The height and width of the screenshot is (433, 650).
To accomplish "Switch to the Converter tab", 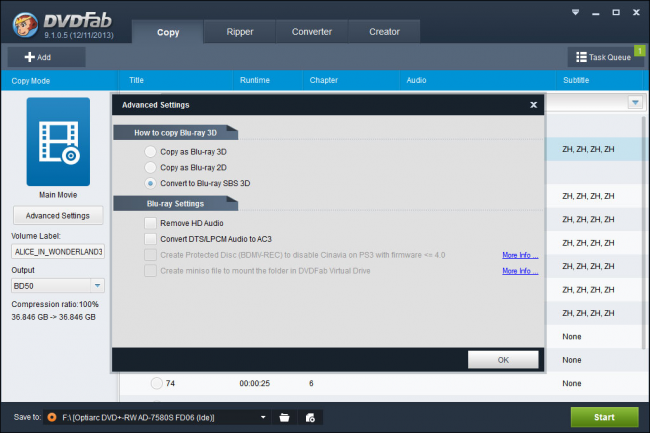I will (x=312, y=31).
